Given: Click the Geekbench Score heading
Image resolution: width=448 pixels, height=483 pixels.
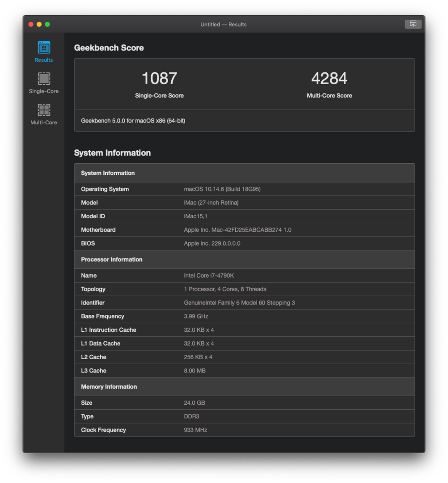Looking at the screenshot, I should 109,48.
